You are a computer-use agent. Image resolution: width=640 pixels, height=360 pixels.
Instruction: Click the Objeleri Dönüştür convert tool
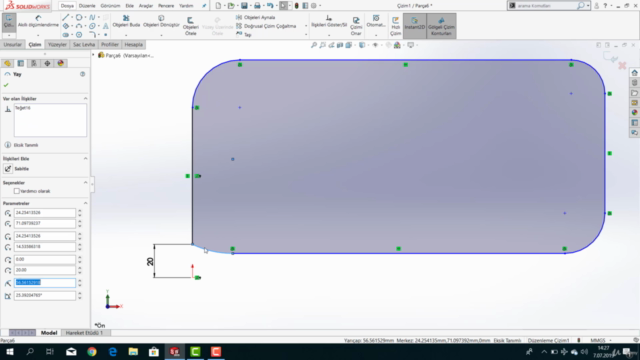[x=161, y=21]
